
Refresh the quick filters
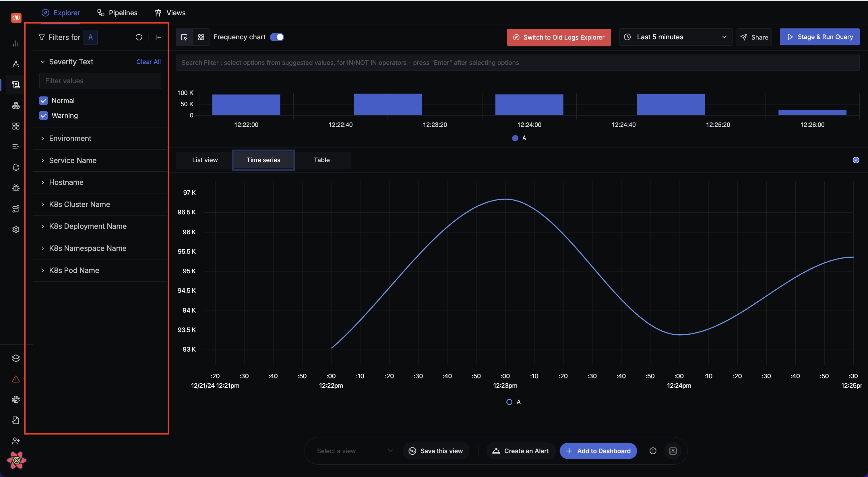[139, 37]
